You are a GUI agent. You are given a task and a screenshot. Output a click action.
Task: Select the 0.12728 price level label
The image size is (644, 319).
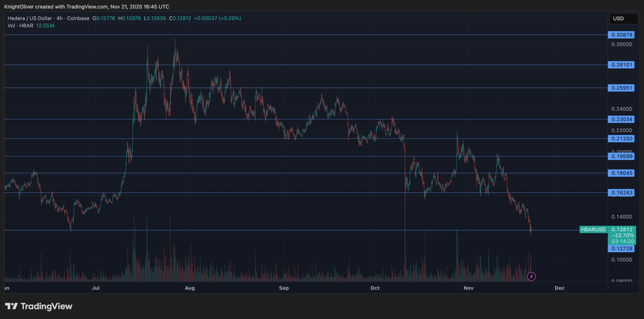(621, 249)
